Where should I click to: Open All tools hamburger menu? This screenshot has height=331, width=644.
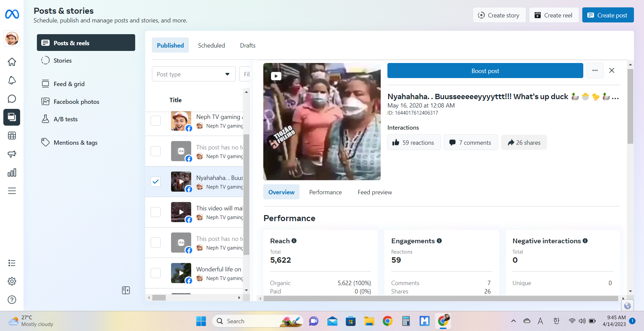12,191
